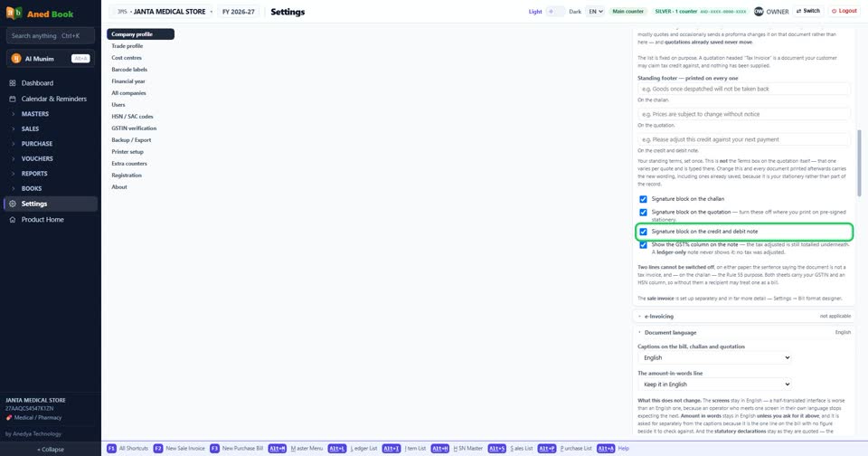
Task: Collapse the sidebar
Action: tap(51, 450)
